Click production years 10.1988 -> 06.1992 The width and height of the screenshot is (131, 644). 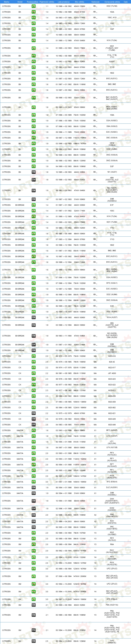click(63, 6)
